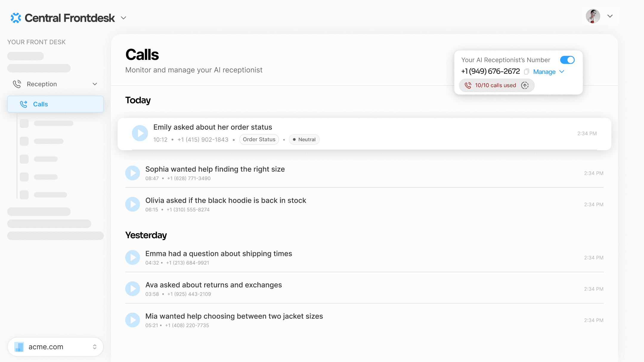644x362 pixels.
Task: Expand the Manage dropdown
Action: tap(549, 72)
